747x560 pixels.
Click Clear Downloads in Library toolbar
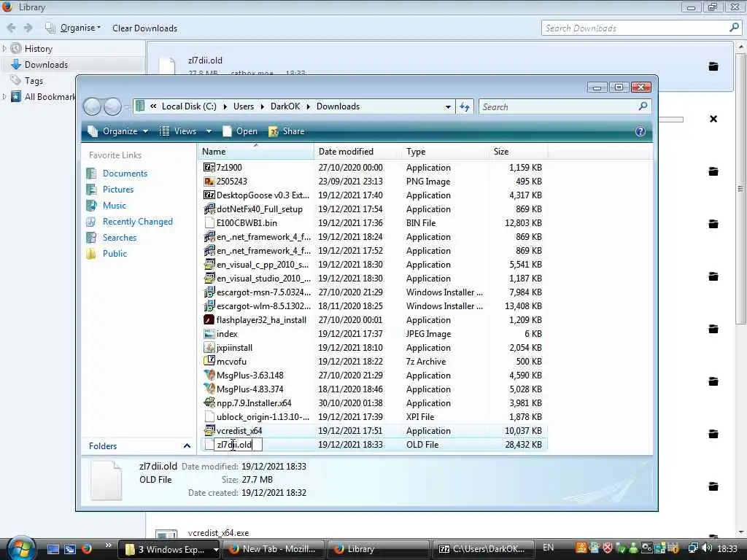pyautogui.click(x=145, y=28)
